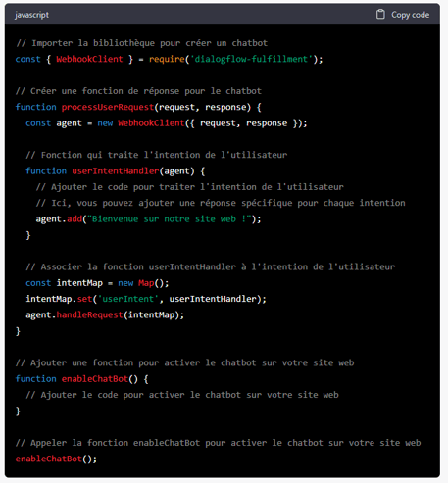Click the require keyword
Screen dimensions: 448x483
(x=167, y=59)
